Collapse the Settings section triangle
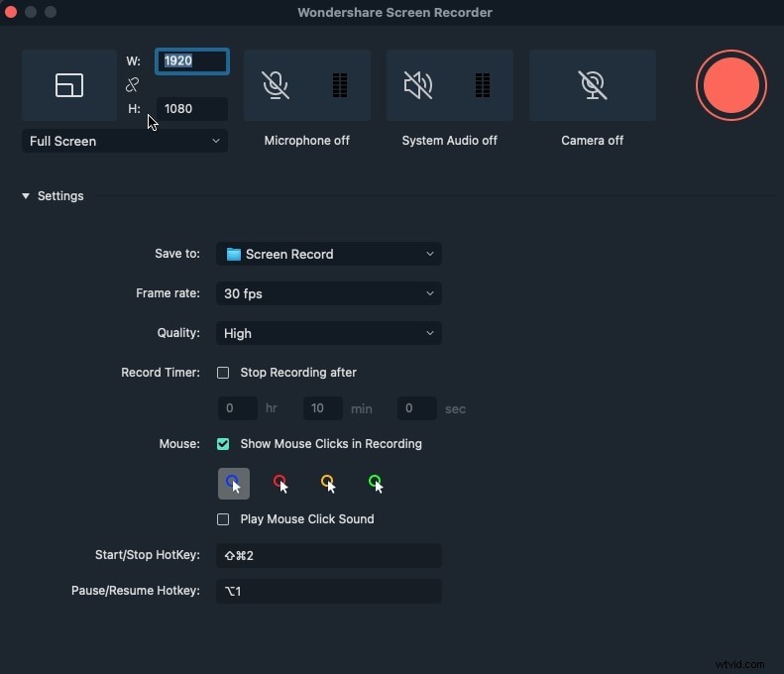784x674 pixels. [x=26, y=196]
